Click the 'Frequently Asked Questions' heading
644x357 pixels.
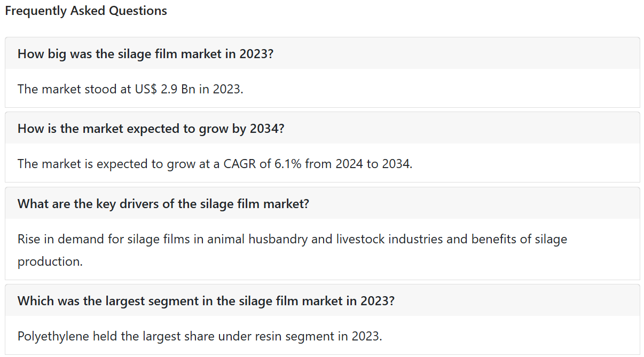coord(86,11)
